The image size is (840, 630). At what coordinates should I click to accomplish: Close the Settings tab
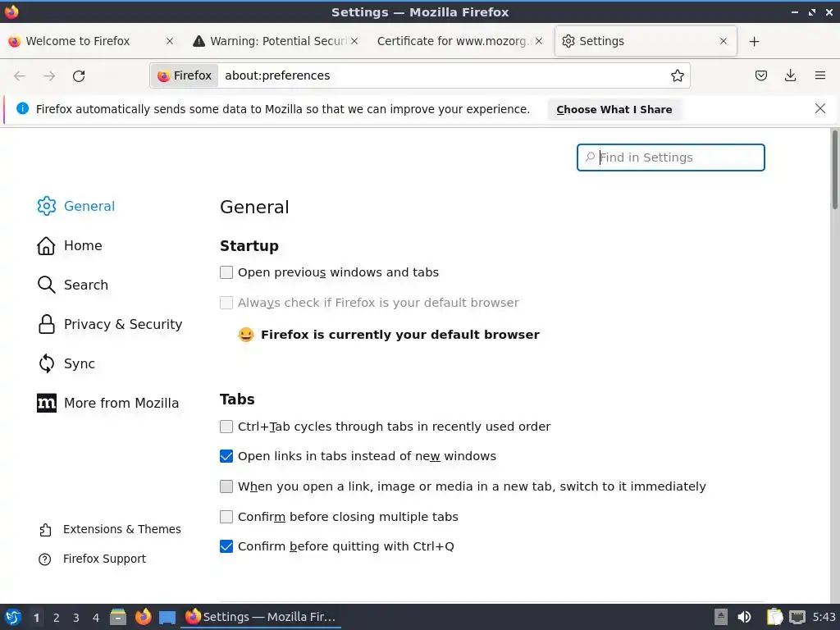(724, 41)
